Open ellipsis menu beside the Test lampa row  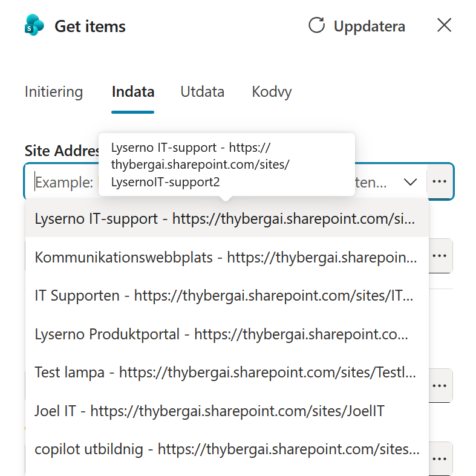(440, 386)
